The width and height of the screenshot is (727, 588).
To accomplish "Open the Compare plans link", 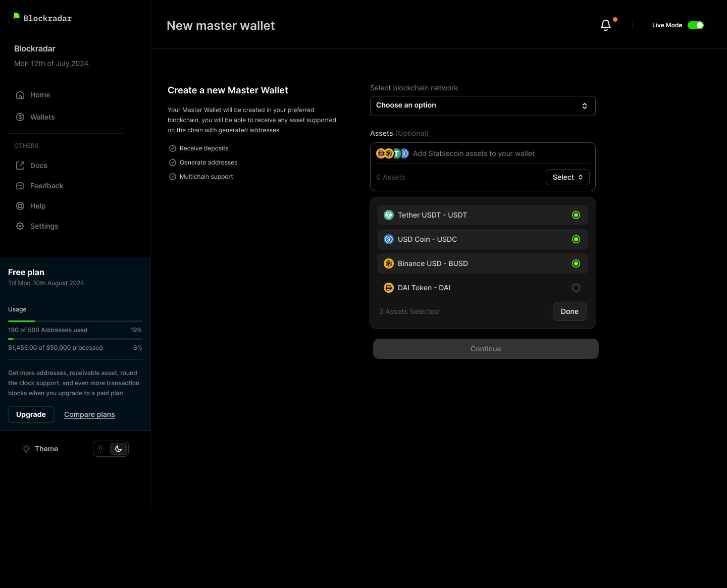I will (x=89, y=414).
